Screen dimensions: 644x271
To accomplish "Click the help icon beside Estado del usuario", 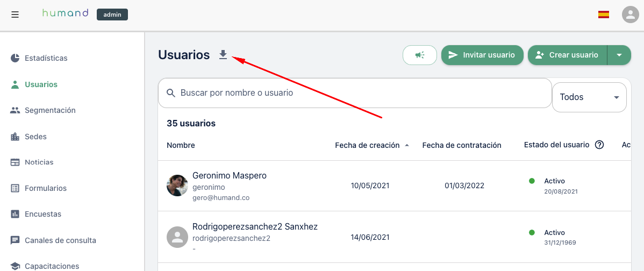I will tap(599, 145).
